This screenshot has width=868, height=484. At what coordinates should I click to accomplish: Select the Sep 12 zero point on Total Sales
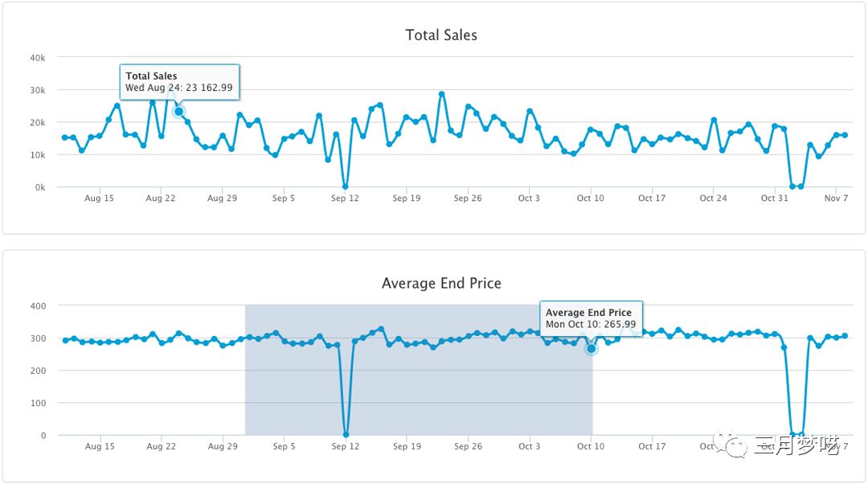346,187
